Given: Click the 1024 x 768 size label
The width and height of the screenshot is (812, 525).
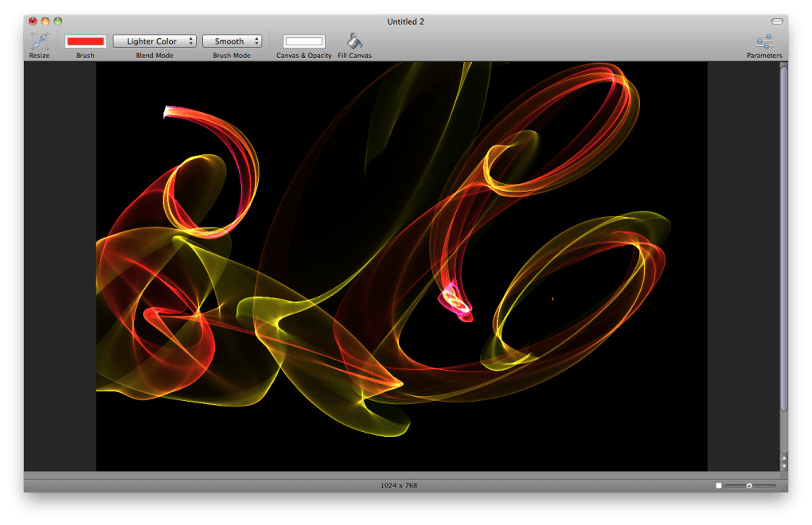Looking at the screenshot, I should tap(399, 485).
